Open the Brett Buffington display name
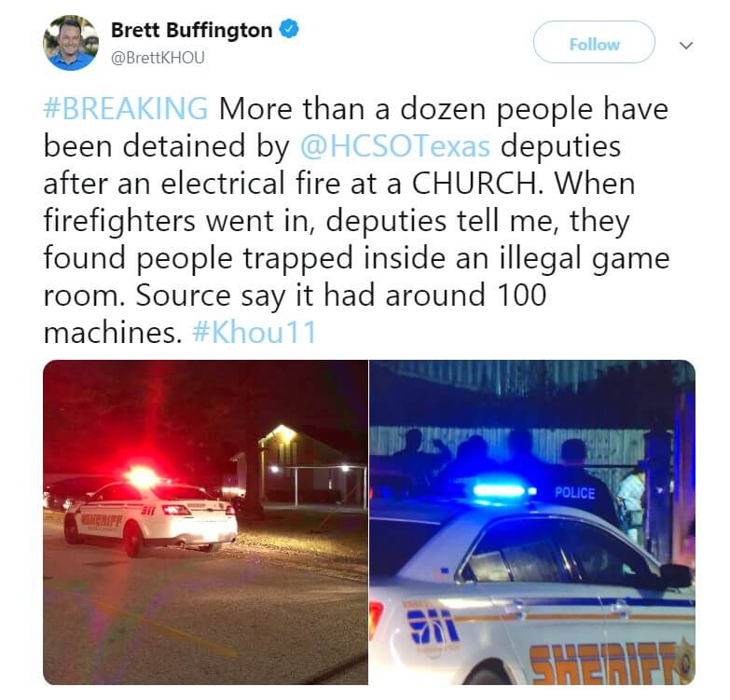 [191, 30]
